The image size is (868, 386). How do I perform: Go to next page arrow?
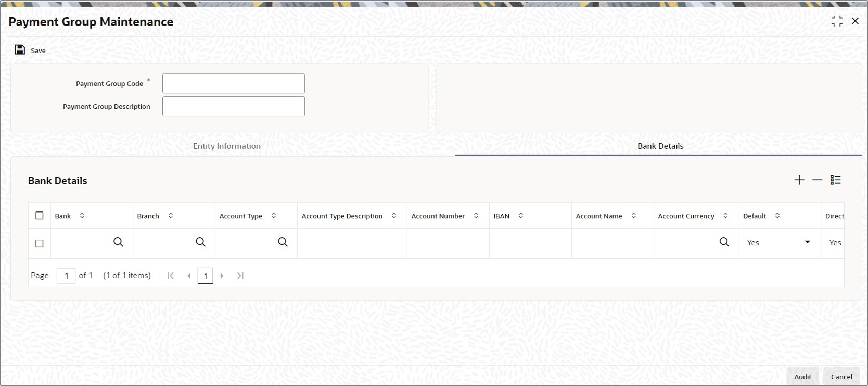(222, 276)
